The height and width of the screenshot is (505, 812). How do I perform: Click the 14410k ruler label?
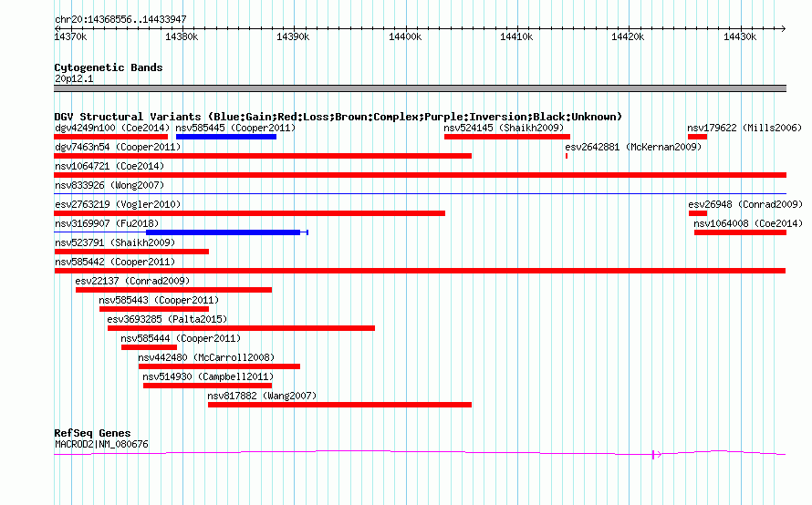[x=516, y=36]
